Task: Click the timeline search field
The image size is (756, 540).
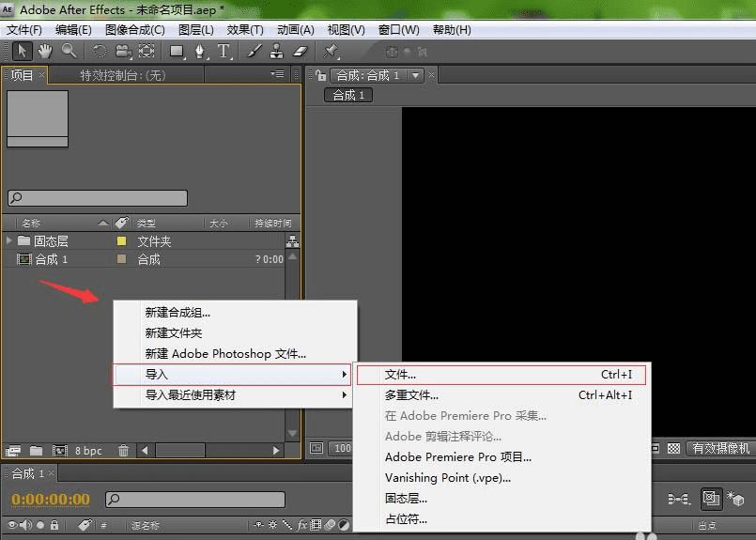Action: [x=195, y=499]
